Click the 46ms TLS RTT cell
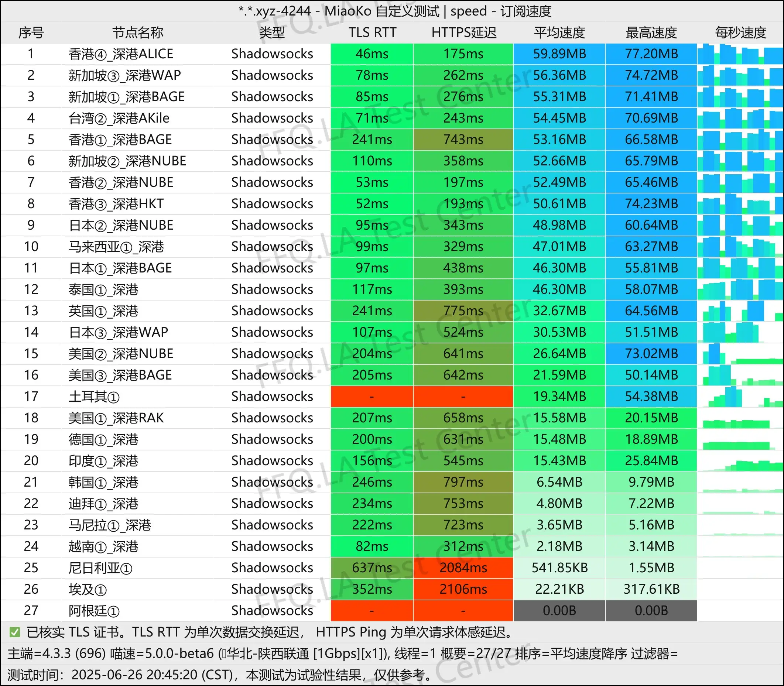Image resolution: width=784 pixels, height=686 pixels. 372,54
